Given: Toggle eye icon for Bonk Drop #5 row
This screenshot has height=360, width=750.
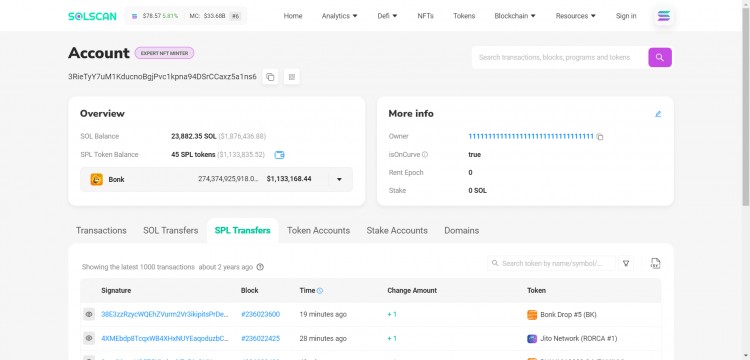Looking at the screenshot, I should pyautogui.click(x=89, y=315).
